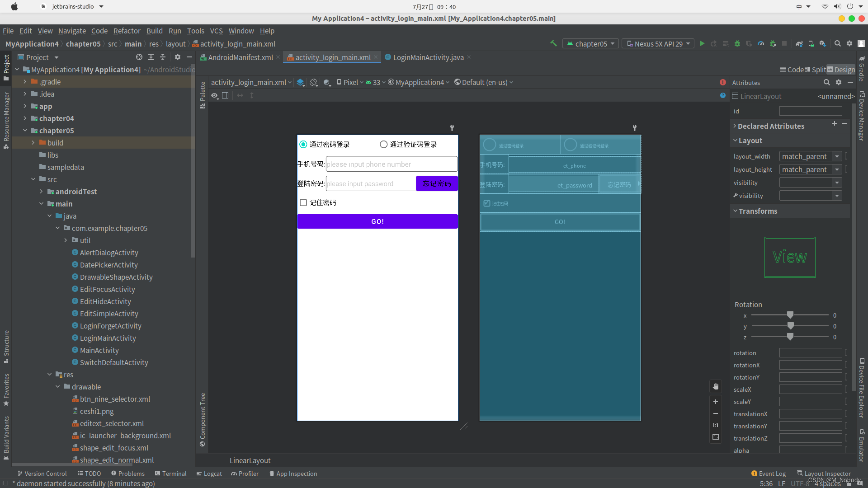
Task: Click the 忘记密码 button in preview
Action: 437,183
